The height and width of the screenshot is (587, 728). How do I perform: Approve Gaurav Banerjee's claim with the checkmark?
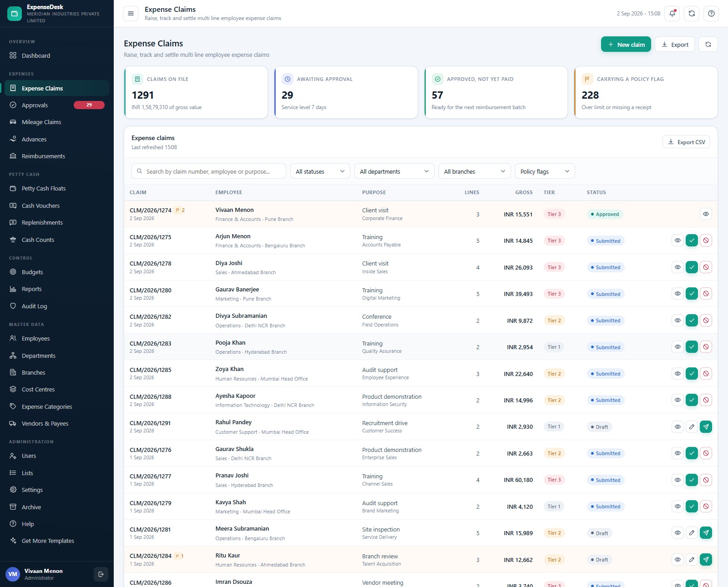[x=692, y=294]
